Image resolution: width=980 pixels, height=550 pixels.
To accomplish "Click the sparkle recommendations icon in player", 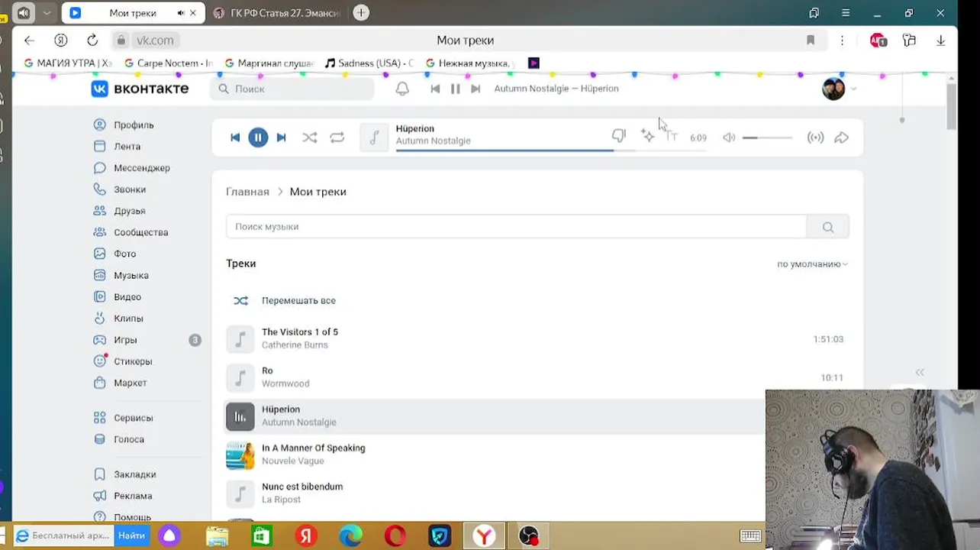I will [x=647, y=136].
